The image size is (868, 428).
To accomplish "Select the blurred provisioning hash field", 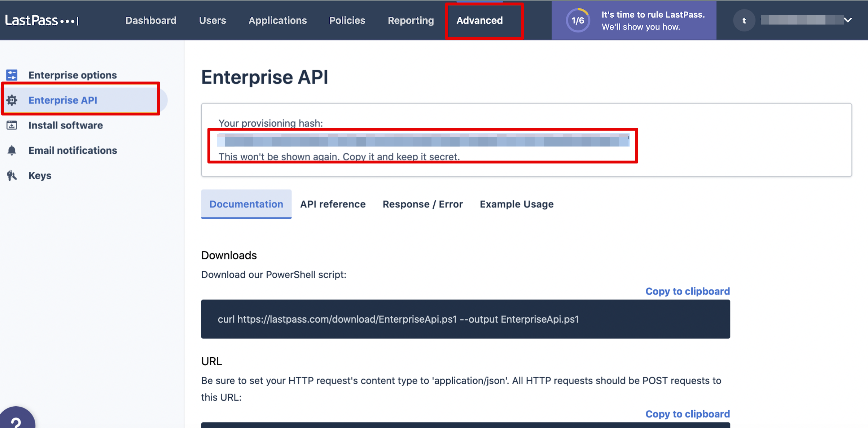I will (423, 140).
